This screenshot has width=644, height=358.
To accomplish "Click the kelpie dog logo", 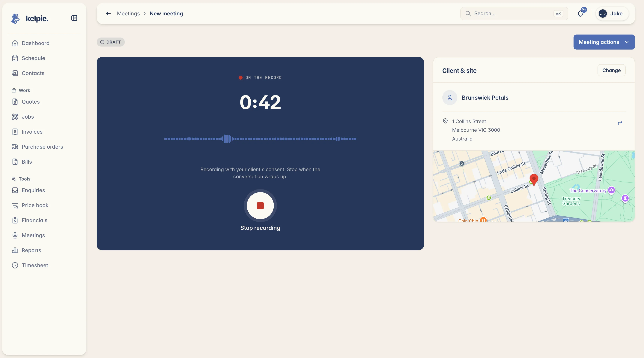I will point(15,19).
